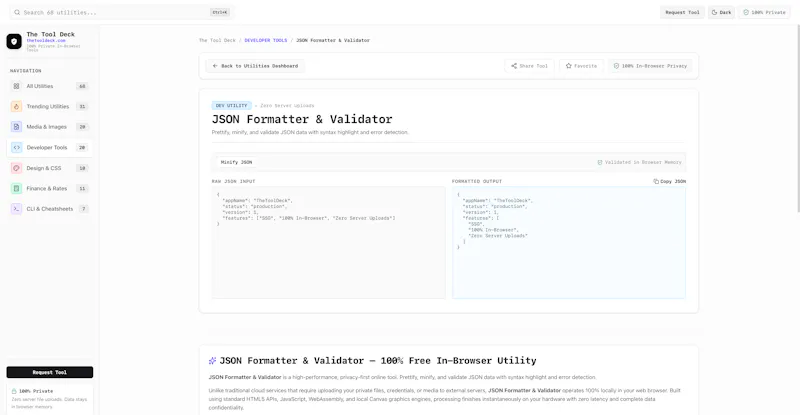
Task: Click the Minify JSON button
Action: tap(236, 162)
